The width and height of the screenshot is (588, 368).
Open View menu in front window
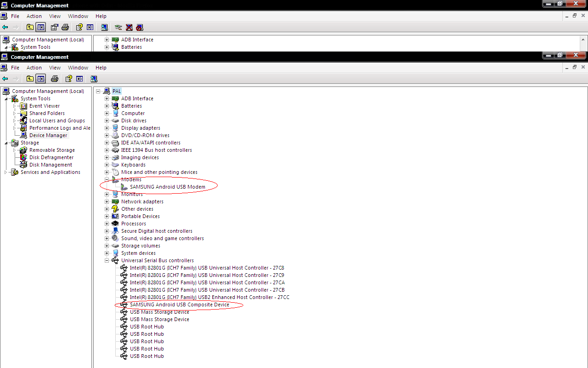click(55, 68)
